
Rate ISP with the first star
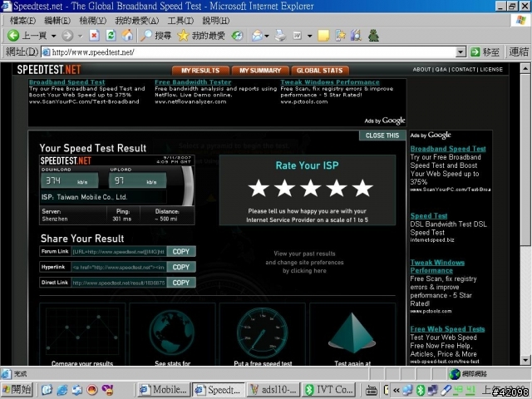point(259,189)
